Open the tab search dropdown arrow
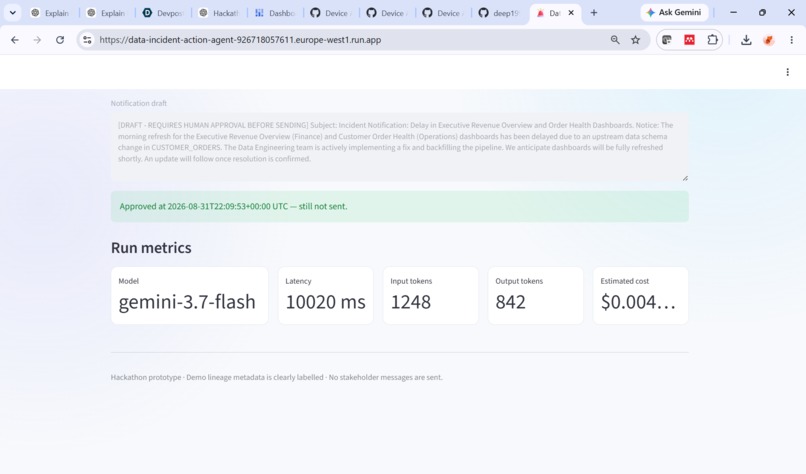Viewport: 806px width, 474px height. click(x=13, y=13)
